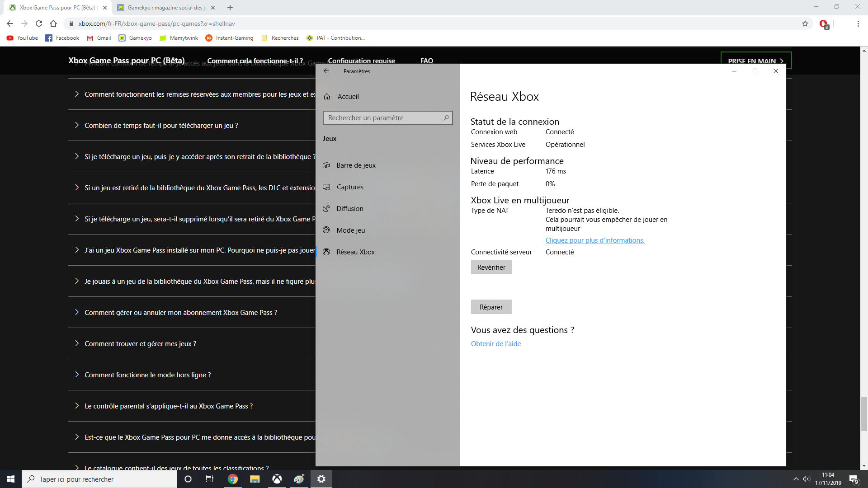868x488 pixels.
Task: Open Chrome from the taskbar
Action: coord(233,479)
